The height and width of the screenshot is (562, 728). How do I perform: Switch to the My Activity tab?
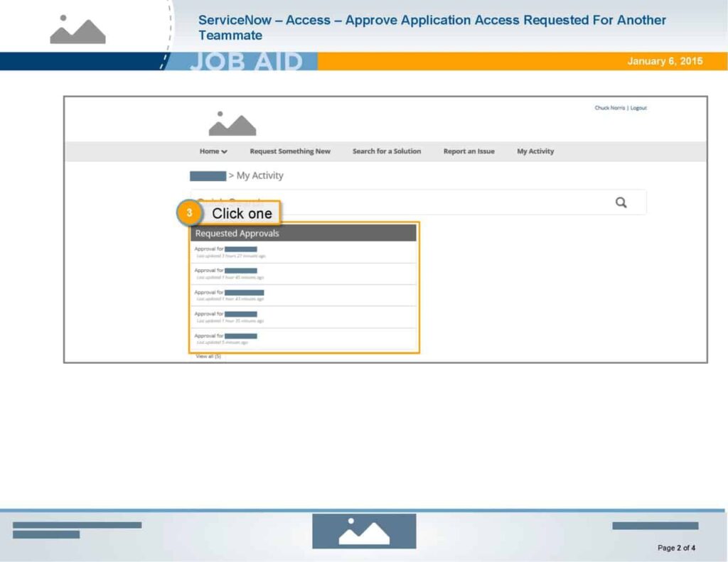535,151
